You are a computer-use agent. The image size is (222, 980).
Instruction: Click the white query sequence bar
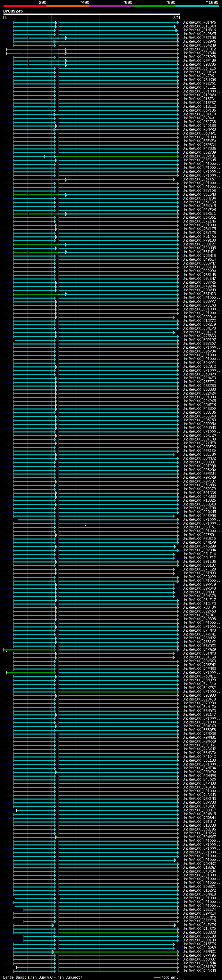pos(92,14)
